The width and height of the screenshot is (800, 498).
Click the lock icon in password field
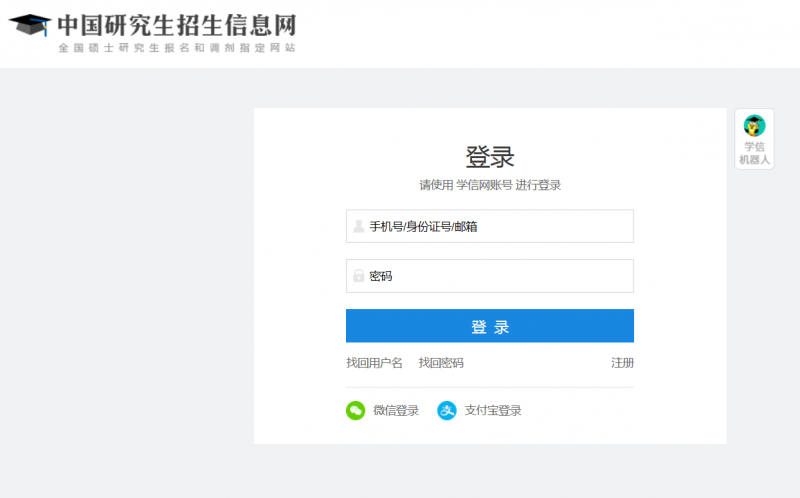[x=358, y=276]
